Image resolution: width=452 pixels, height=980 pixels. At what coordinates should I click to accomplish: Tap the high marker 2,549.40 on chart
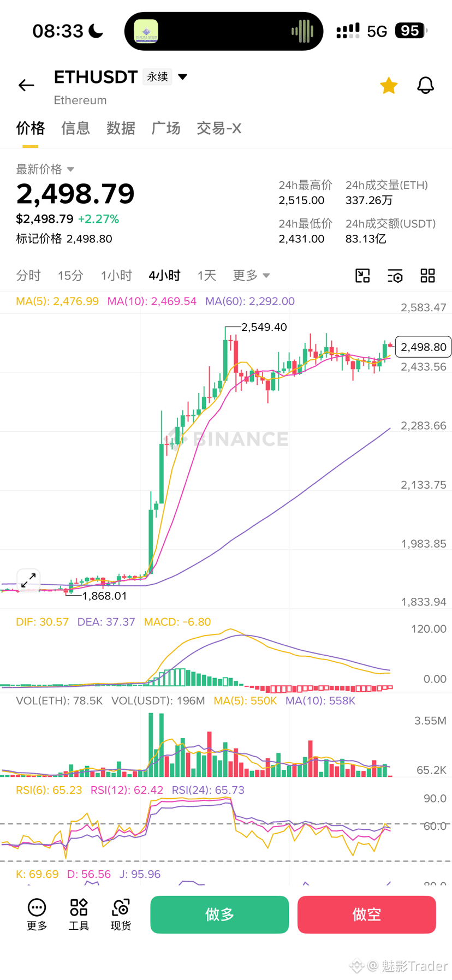(264, 327)
